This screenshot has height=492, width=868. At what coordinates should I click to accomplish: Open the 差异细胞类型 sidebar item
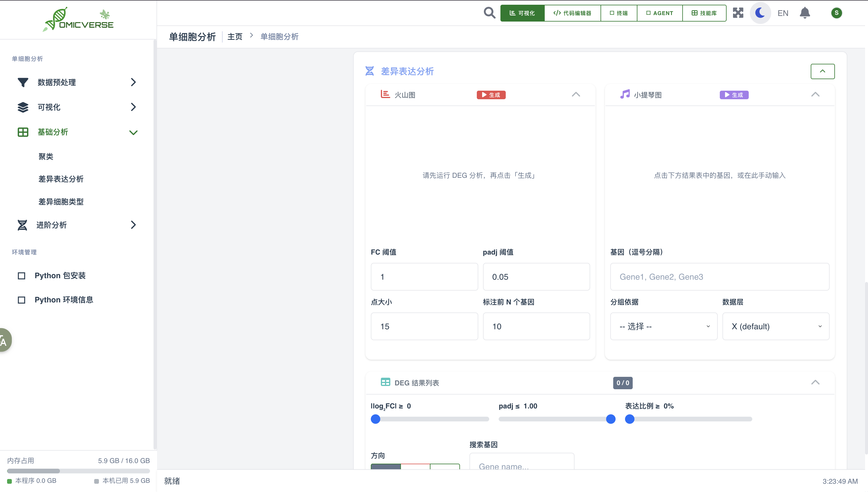(61, 202)
